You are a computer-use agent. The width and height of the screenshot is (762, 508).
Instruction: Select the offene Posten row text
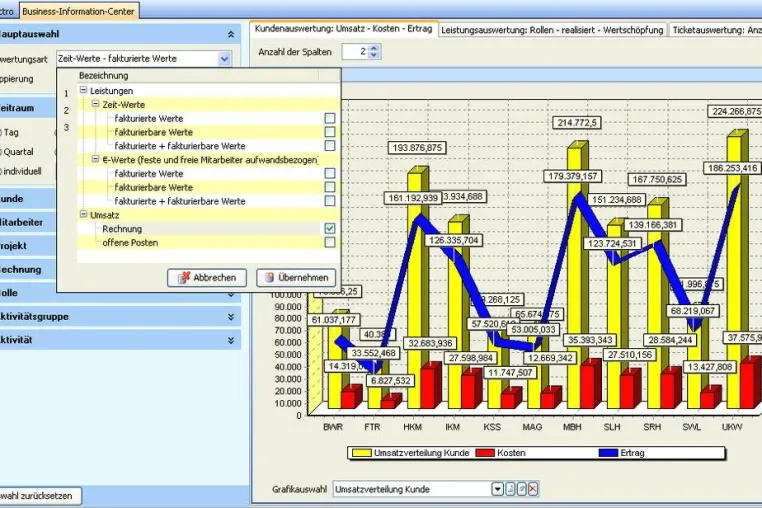[x=130, y=243]
